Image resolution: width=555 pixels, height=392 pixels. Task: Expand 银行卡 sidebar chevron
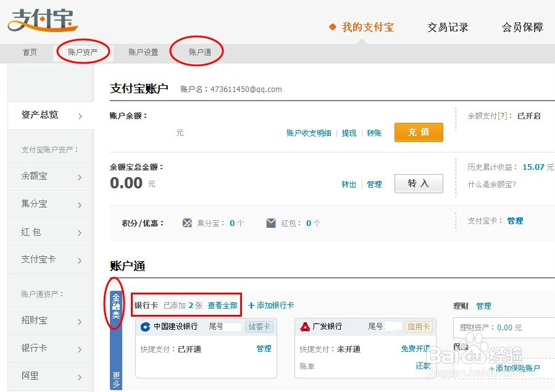(x=80, y=349)
